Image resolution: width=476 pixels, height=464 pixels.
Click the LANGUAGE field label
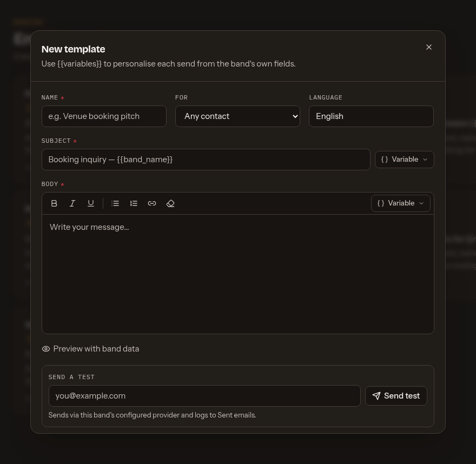pyautogui.click(x=326, y=97)
